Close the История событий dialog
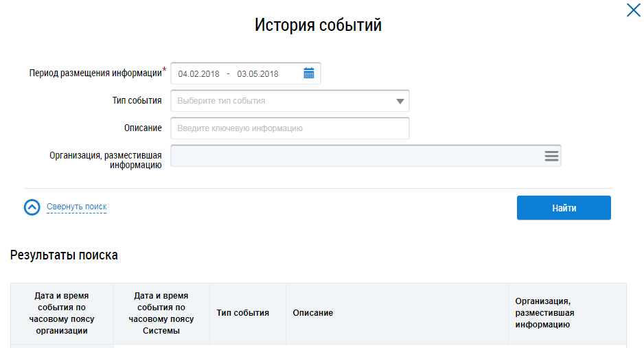The height and width of the screenshot is (348, 644). 633,10
